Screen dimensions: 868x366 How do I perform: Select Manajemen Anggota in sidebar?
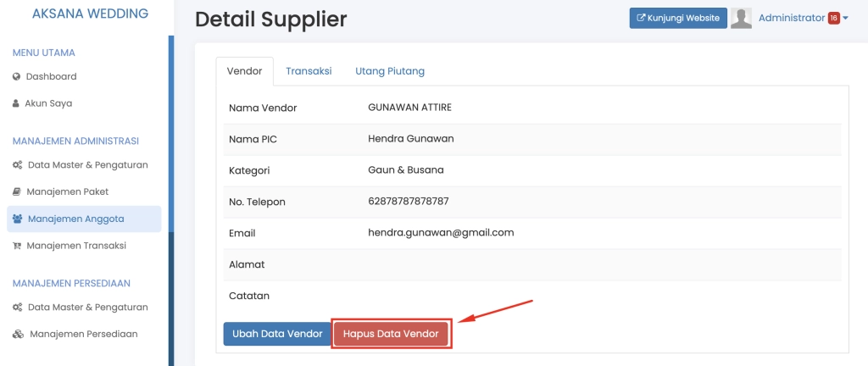[84, 219]
